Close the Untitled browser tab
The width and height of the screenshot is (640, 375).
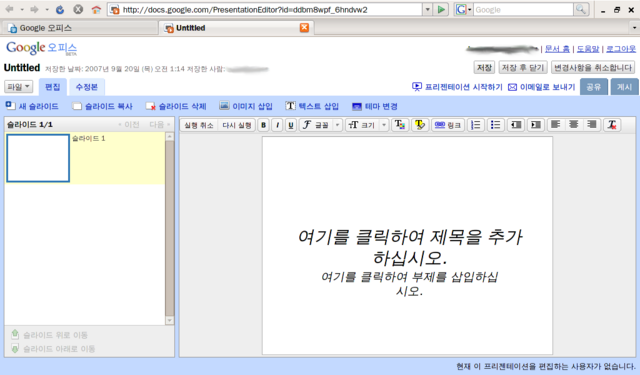point(304,27)
